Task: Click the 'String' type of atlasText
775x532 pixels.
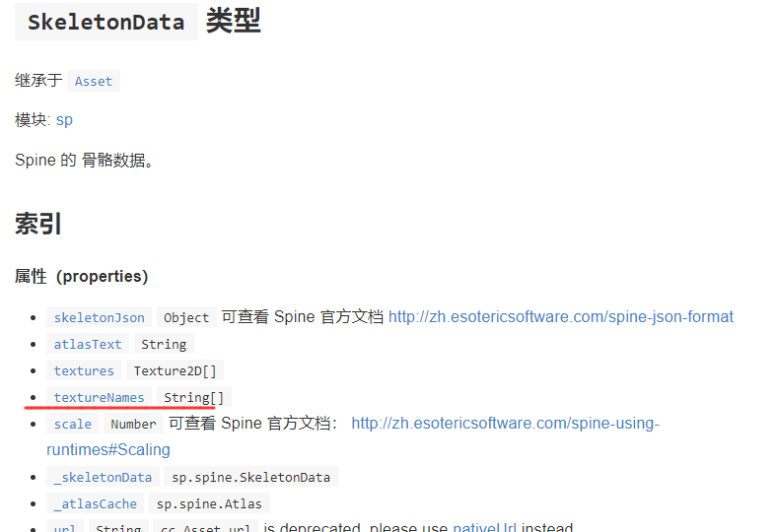Action: tap(164, 344)
